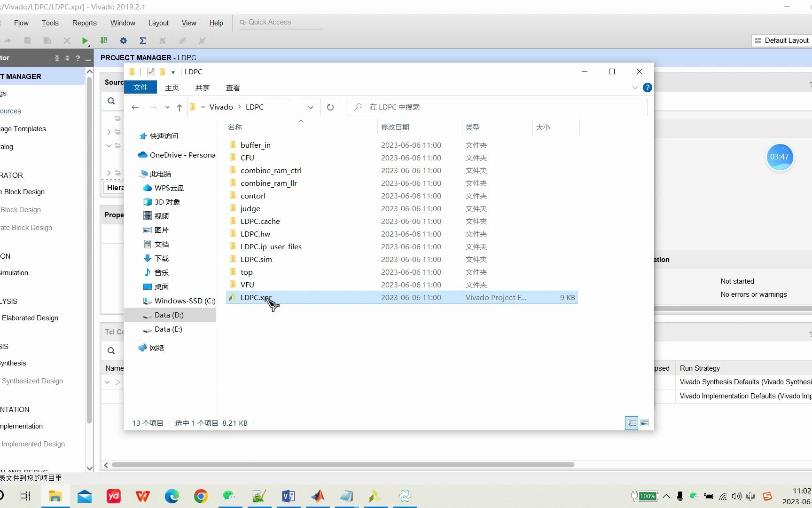Image resolution: width=812 pixels, height=508 pixels.
Task: Open Google Chrome from the taskbar
Action: coord(201,496)
